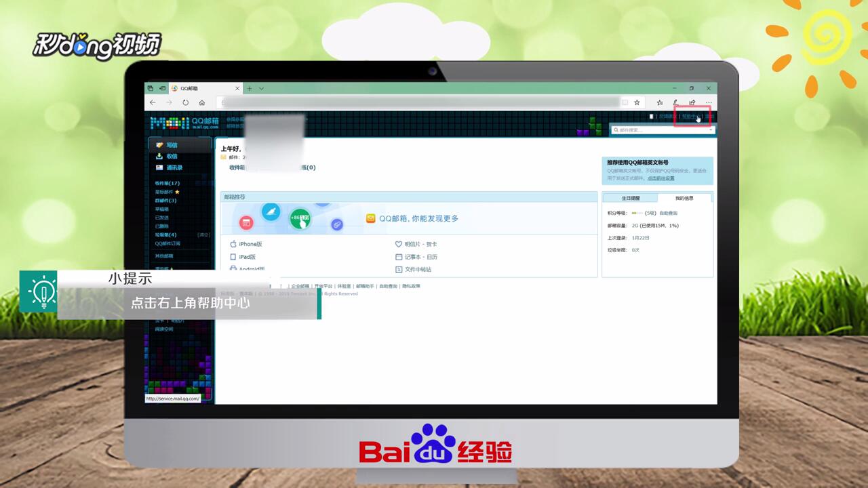The image size is (868, 488).
Task: Switch to the 我的信息 tab
Action: [684, 198]
